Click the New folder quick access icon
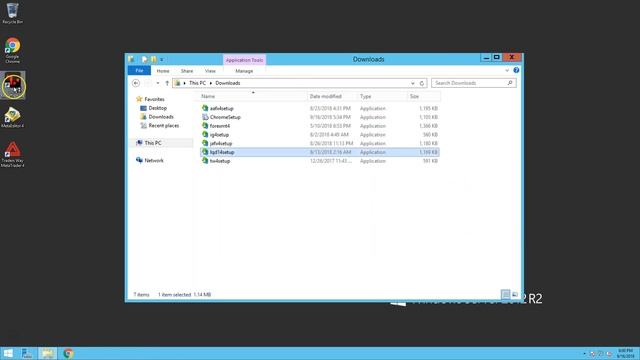640x360 pixels. (154, 60)
